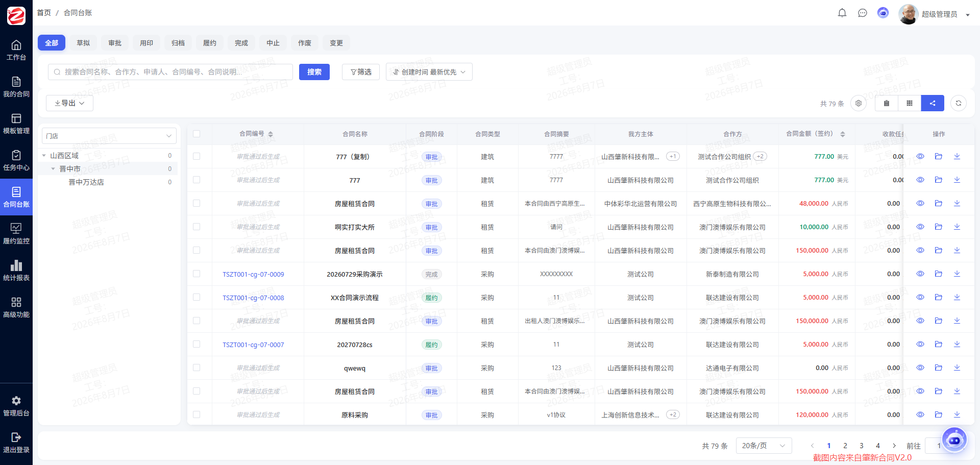Switch to the 草拟 tab
This screenshot has width=980, height=465.
(x=83, y=43)
